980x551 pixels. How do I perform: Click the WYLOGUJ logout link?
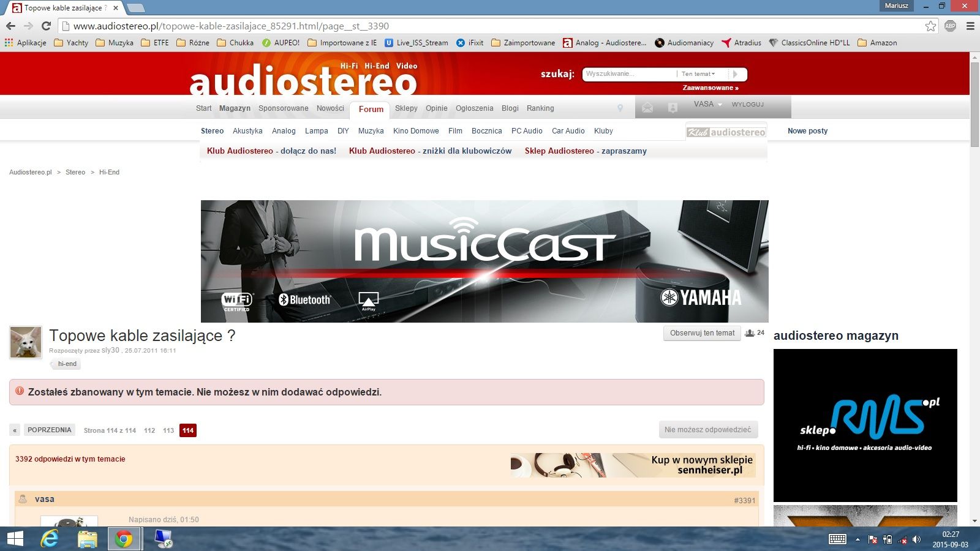748,105
